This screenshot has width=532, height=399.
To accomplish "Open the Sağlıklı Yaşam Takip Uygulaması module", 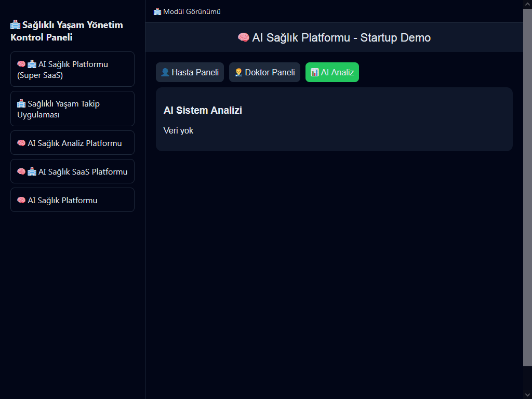I will coord(72,109).
